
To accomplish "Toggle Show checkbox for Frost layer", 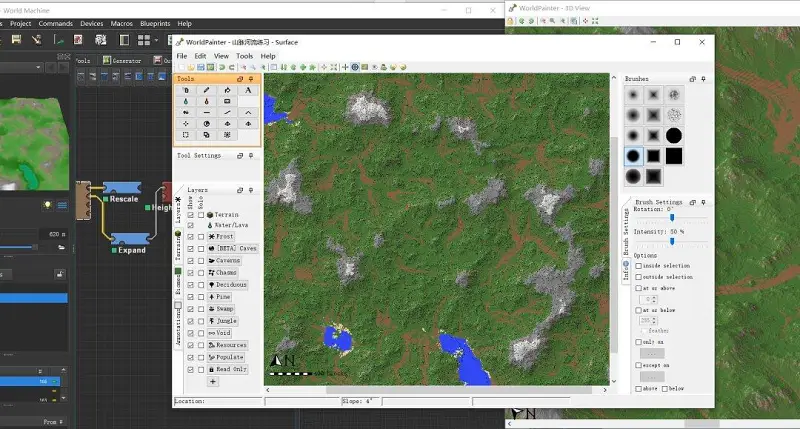I will pyautogui.click(x=191, y=237).
